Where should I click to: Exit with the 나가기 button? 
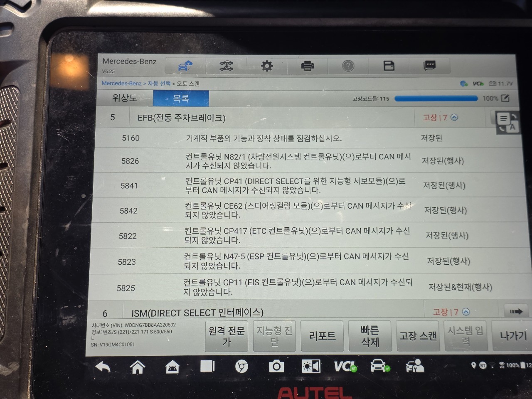coord(512,336)
